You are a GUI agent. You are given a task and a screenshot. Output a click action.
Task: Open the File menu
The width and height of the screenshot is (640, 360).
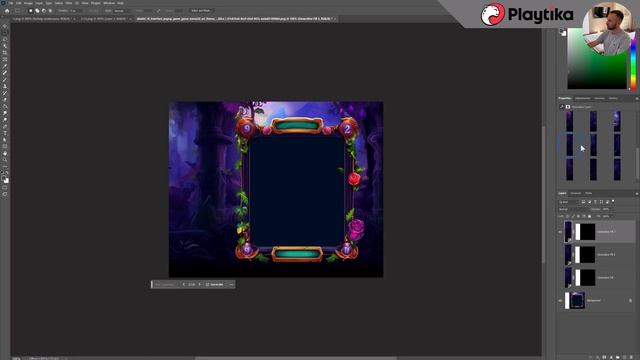11,3
